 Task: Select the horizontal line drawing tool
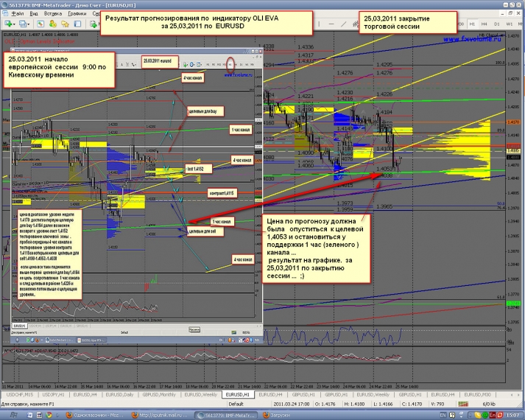coord(331,24)
